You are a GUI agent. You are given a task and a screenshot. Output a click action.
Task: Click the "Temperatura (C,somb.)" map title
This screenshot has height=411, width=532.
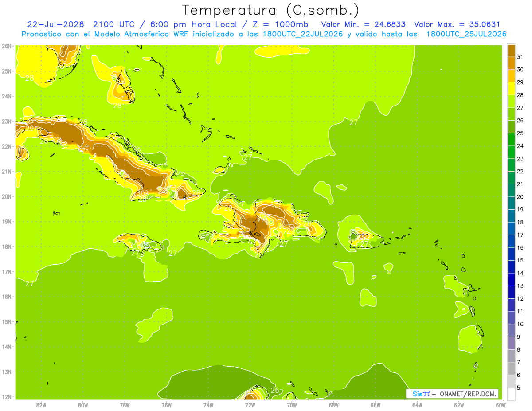coord(270,11)
